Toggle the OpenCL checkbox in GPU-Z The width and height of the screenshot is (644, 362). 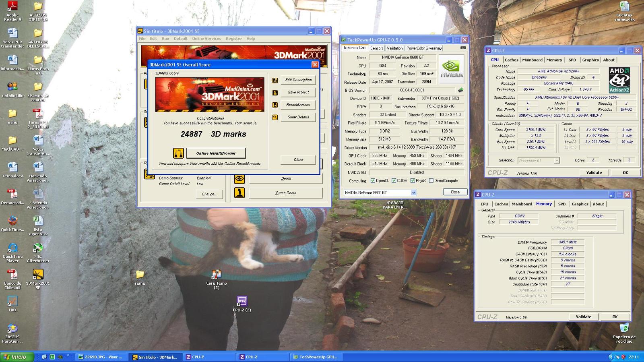(x=373, y=181)
